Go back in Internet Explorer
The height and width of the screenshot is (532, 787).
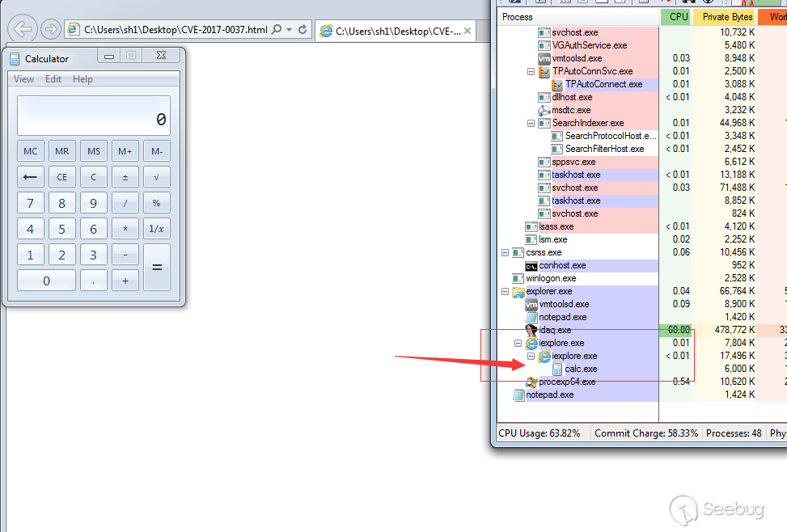23,29
